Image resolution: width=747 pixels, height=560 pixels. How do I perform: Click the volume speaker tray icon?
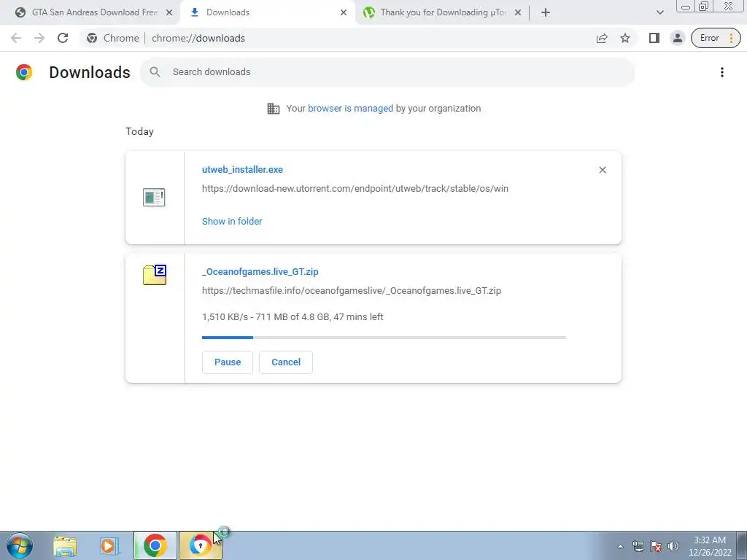point(673,546)
